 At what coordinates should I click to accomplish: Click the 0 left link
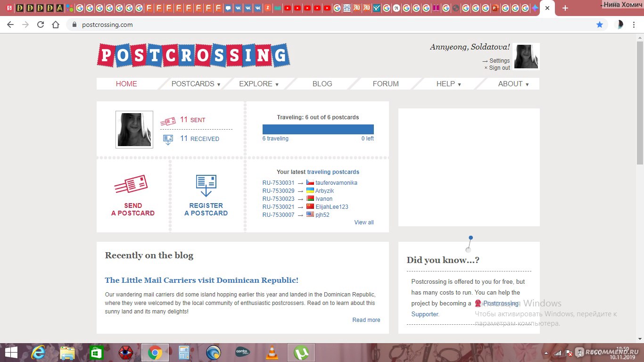click(368, 139)
